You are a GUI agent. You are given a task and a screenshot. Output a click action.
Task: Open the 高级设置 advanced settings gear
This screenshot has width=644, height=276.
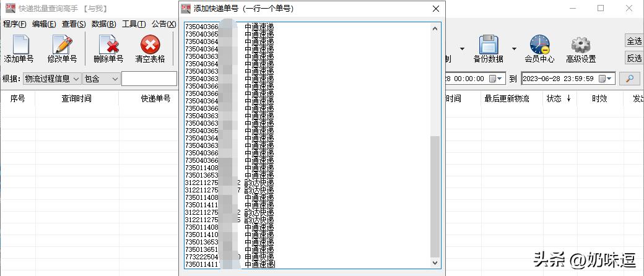[581, 49]
